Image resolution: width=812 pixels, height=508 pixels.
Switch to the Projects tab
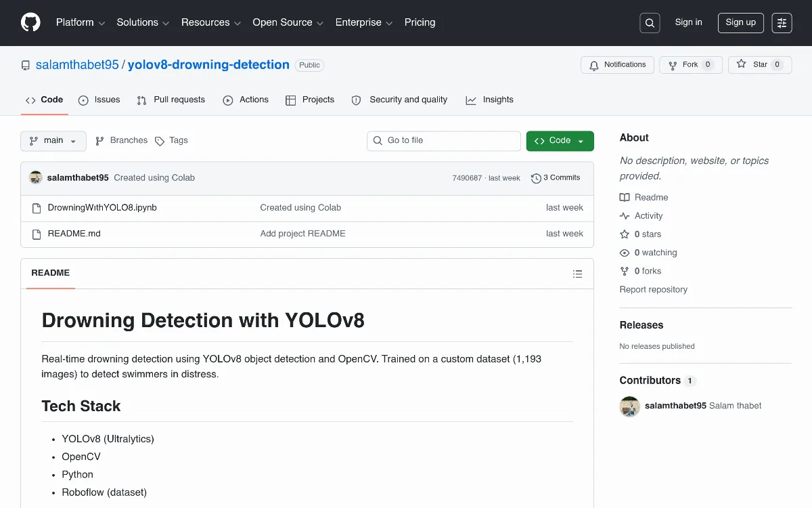point(310,100)
